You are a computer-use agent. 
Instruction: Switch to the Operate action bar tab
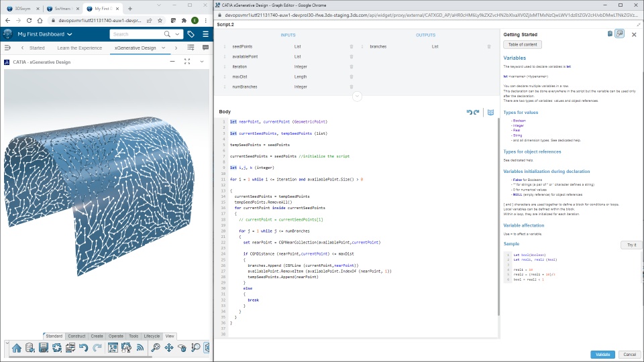point(116,336)
